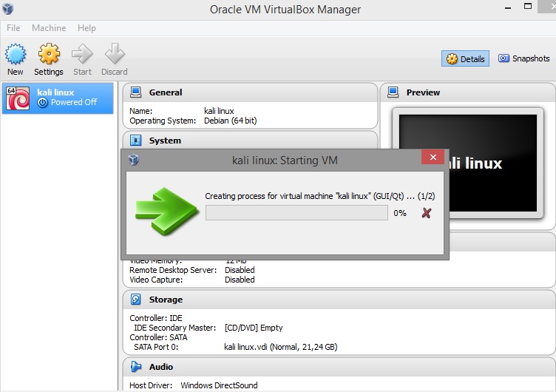Click the Discard down-arrow icon
The height and width of the screenshot is (392, 556).
click(115, 54)
